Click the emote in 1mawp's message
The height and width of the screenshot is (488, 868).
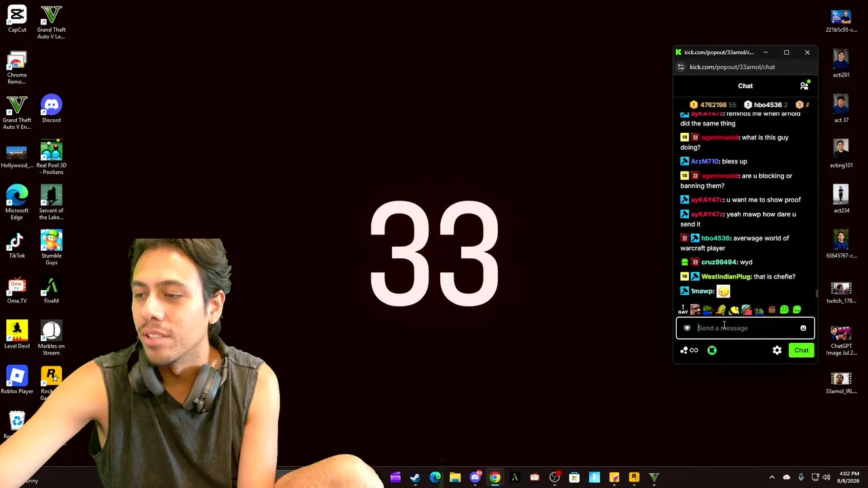724,291
